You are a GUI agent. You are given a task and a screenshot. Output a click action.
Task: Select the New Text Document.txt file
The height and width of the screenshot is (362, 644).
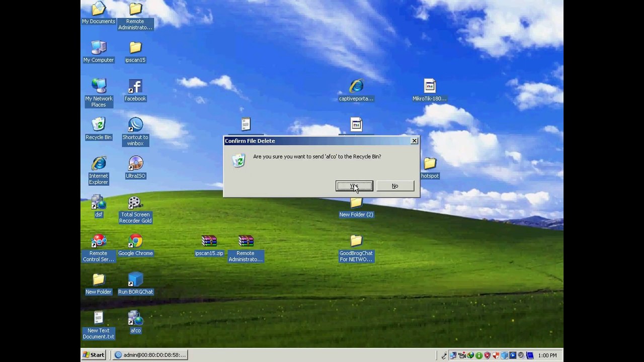[99, 325]
